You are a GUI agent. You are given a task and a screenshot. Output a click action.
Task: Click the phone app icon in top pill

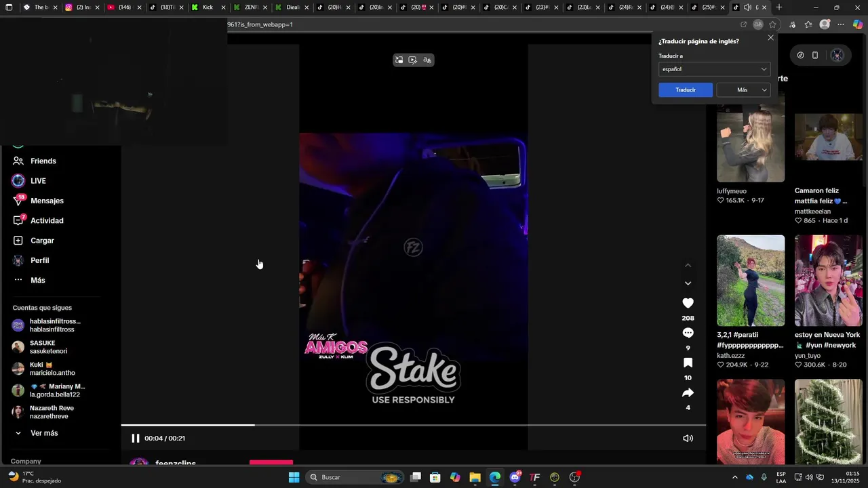tap(815, 56)
